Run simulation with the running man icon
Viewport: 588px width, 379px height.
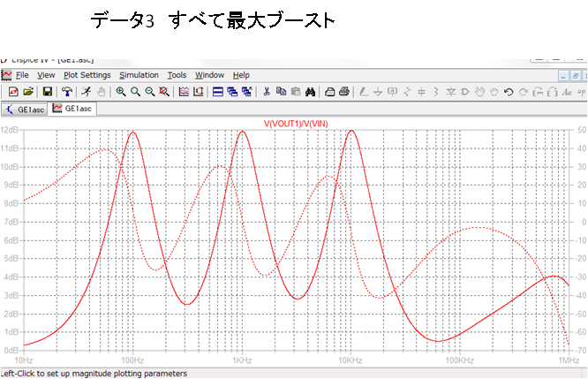coord(87,92)
